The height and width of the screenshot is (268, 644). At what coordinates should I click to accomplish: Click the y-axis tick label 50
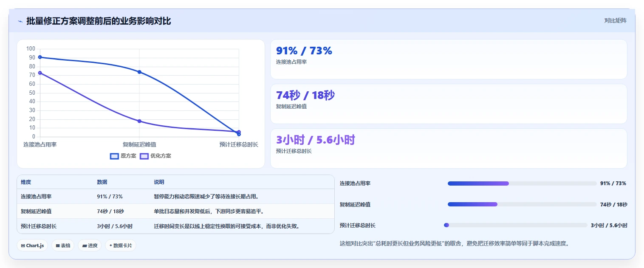32,93
